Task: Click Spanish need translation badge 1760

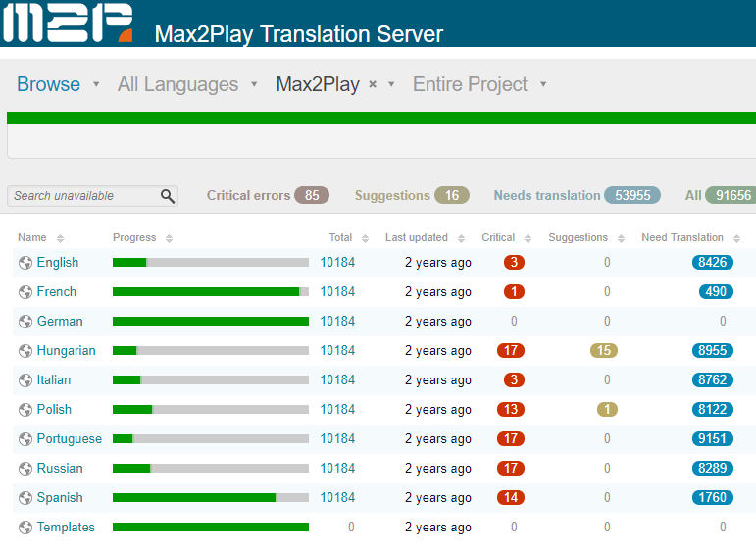Action: click(x=713, y=497)
